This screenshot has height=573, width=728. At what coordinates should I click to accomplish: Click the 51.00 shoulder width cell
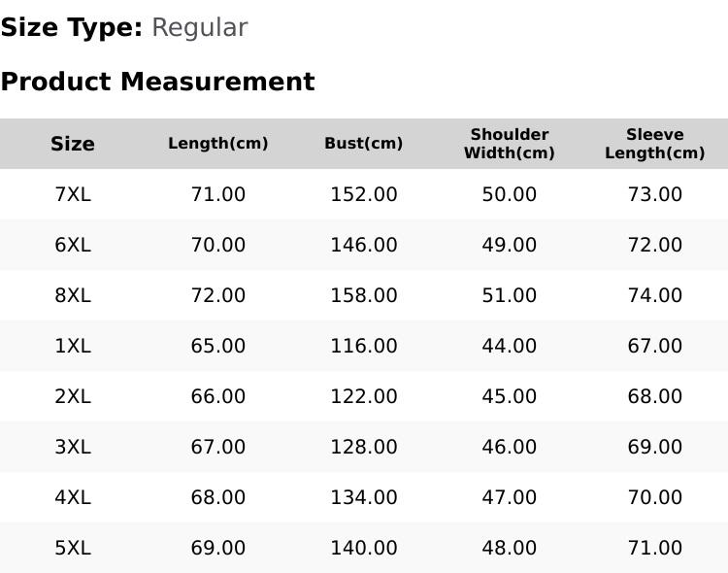pyautogui.click(x=510, y=295)
